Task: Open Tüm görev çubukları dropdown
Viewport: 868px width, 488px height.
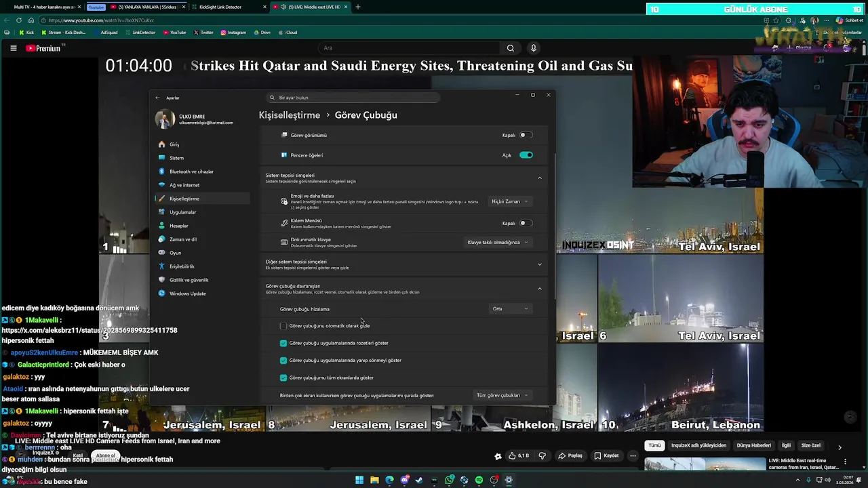Action: click(x=502, y=395)
